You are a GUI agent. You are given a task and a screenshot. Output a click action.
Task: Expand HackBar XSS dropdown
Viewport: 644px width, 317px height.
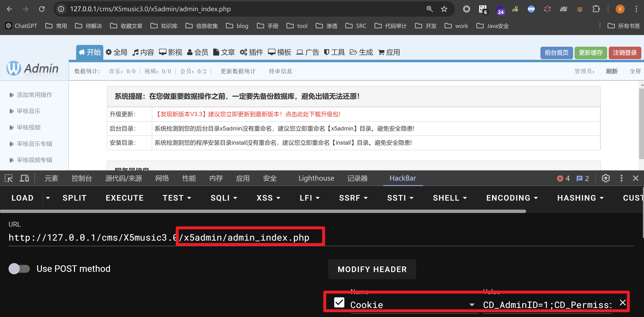pyautogui.click(x=268, y=198)
